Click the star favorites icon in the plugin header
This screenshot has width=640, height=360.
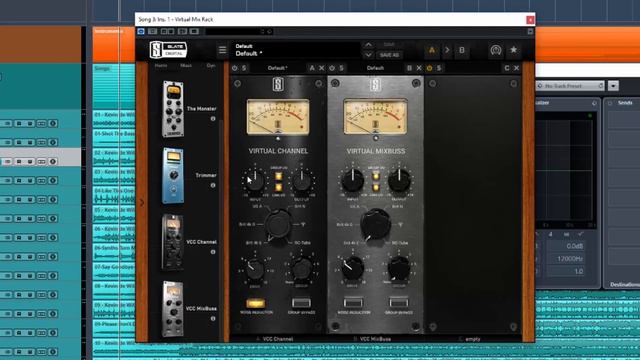(513, 50)
